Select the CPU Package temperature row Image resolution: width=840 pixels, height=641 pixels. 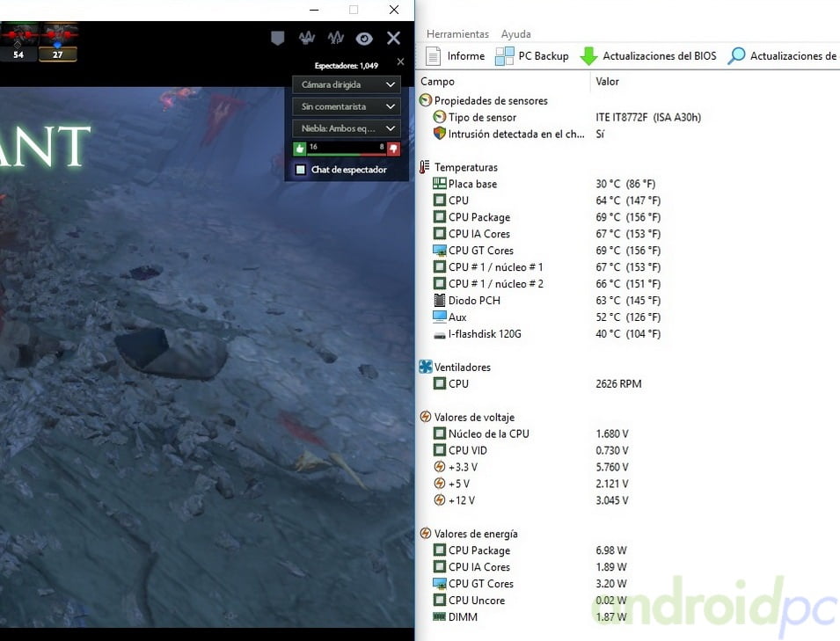(546, 217)
